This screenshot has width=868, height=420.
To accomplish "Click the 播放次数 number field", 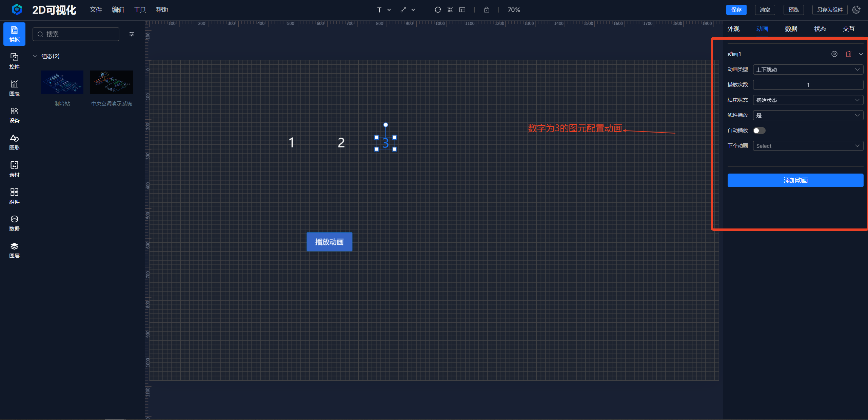I will 808,85.
